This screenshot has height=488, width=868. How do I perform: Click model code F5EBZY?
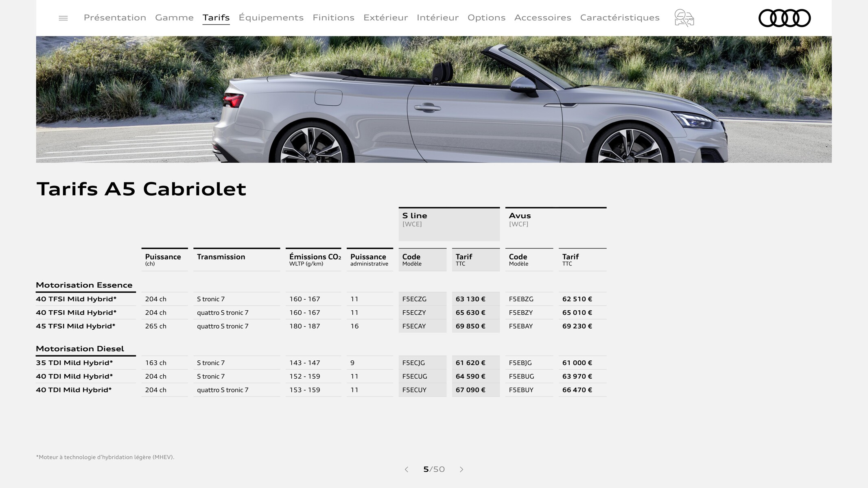tap(521, 313)
